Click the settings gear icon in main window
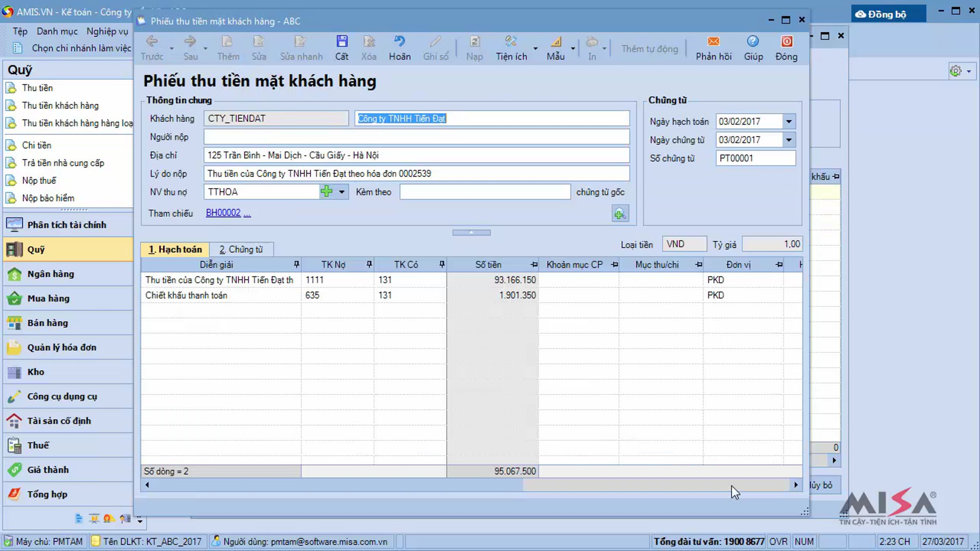980x551 pixels. [x=955, y=71]
